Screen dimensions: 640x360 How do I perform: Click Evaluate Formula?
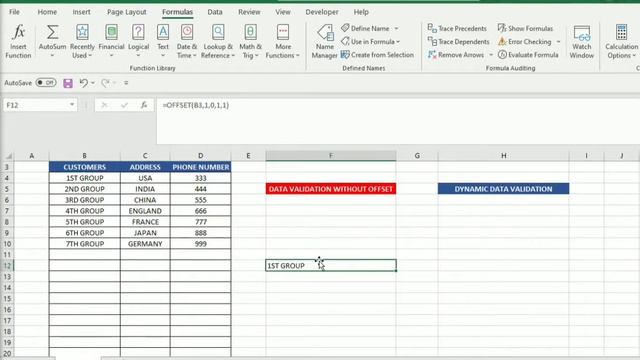(528, 55)
